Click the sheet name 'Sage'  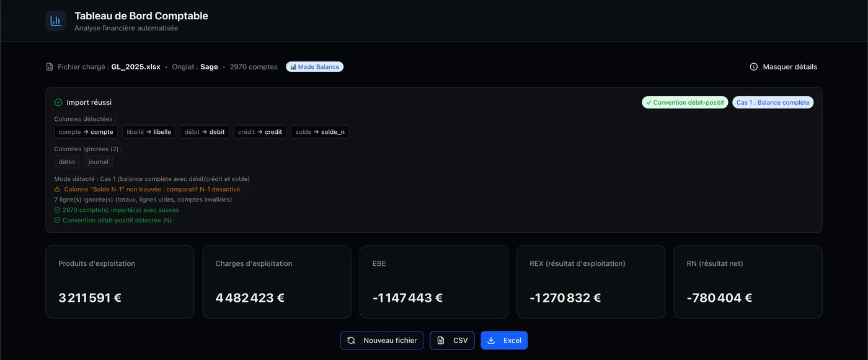(209, 67)
